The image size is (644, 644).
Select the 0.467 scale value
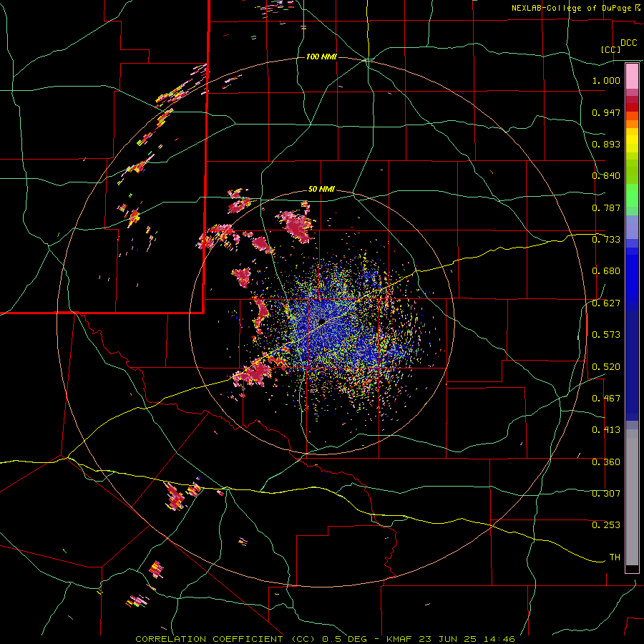point(606,399)
